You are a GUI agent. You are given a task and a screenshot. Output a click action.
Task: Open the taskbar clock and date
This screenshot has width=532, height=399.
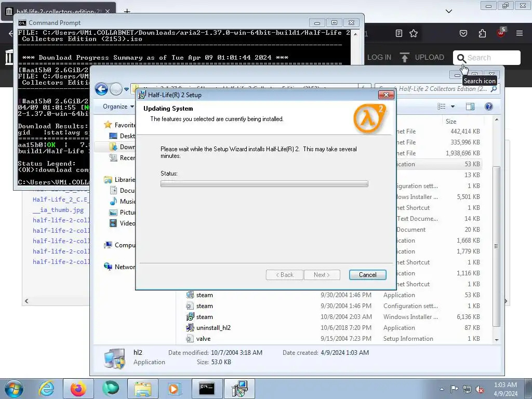pyautogui.click(x=505, y=389)
